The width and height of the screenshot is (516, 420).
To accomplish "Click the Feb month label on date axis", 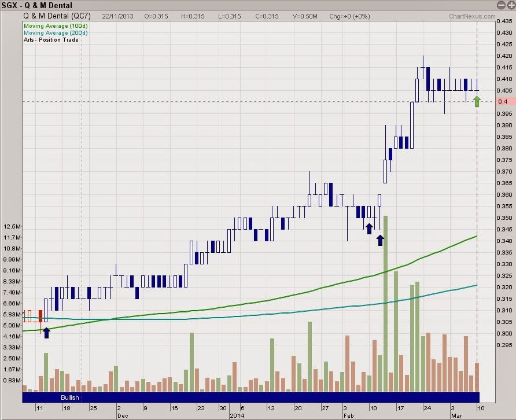I will coord(349,416).
